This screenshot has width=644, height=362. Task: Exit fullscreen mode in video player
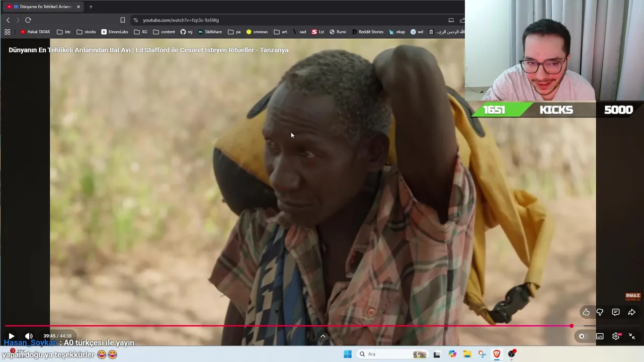point(632,336)
